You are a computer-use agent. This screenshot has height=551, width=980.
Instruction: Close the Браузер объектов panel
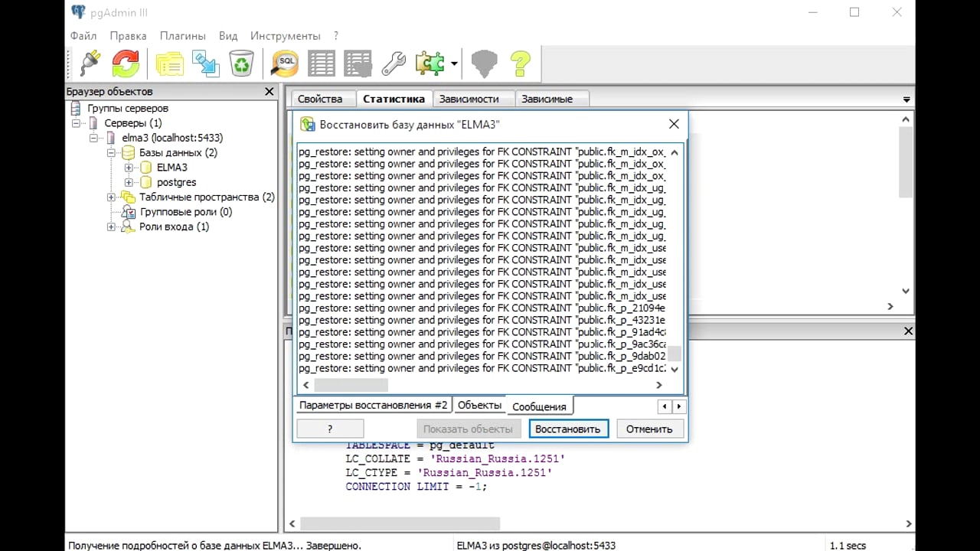click(x=269, y=92)
